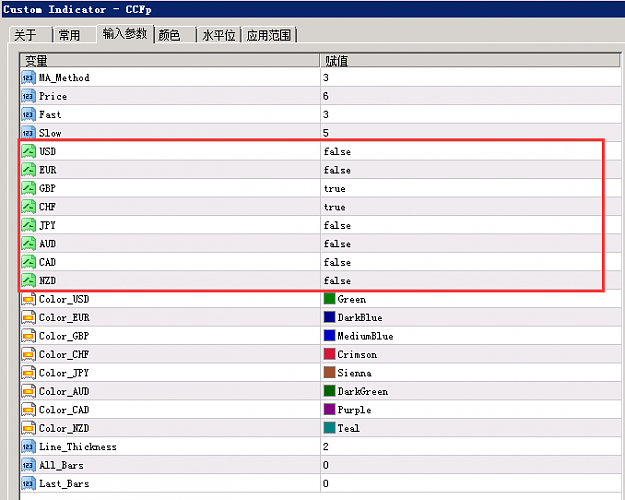Click the color icon beside Color_GBP
This screenshot has height=500, width=625.
[x=28, y=336]
